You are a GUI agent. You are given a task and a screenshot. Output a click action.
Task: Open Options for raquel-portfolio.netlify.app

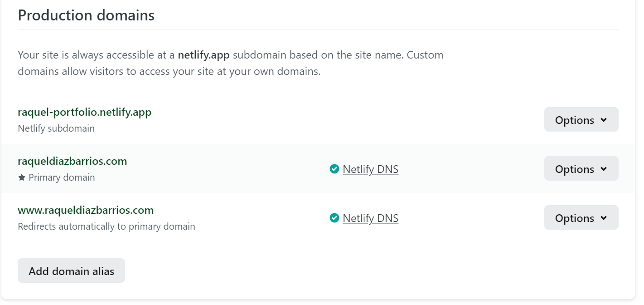click(581, 120)
